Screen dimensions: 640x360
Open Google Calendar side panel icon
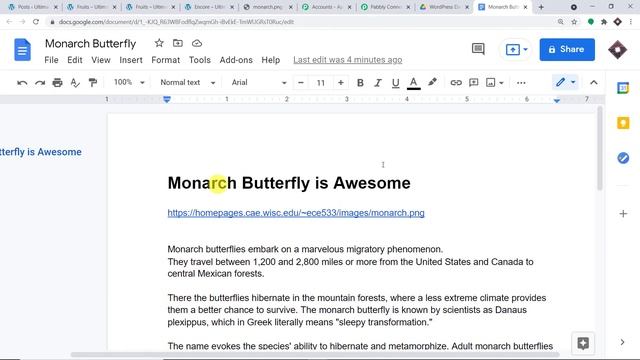click(x=623, y=88)
